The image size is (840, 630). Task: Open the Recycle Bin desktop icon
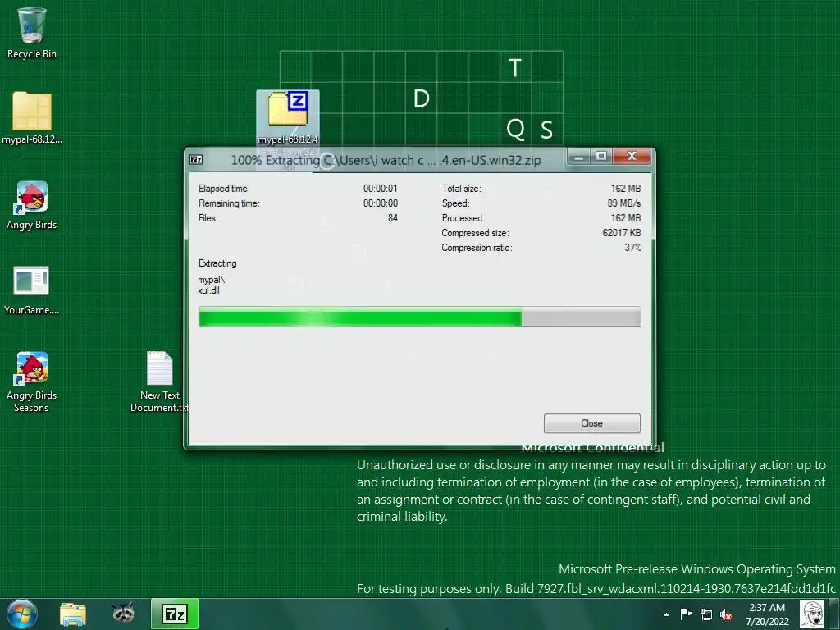[32, 32]
